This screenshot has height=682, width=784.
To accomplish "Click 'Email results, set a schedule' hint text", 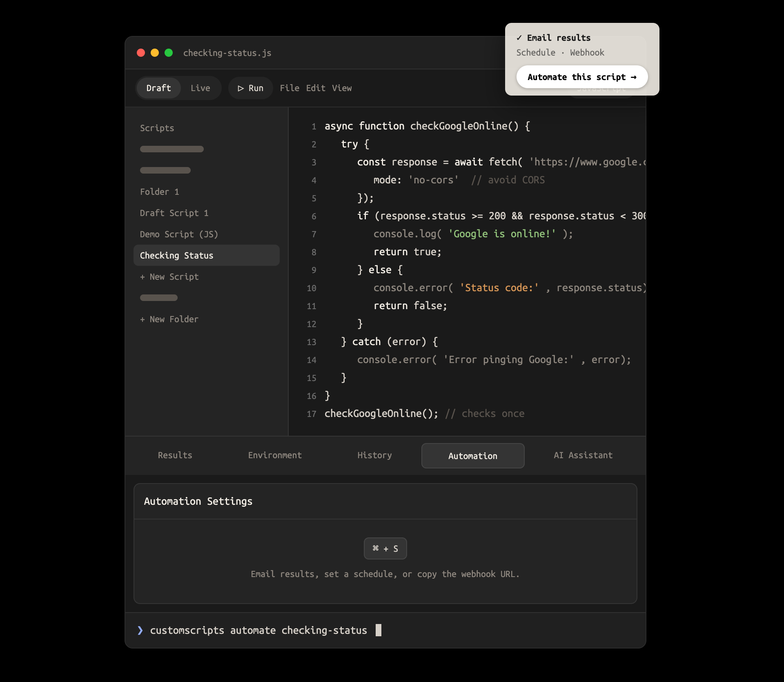I will coord(385,574).
